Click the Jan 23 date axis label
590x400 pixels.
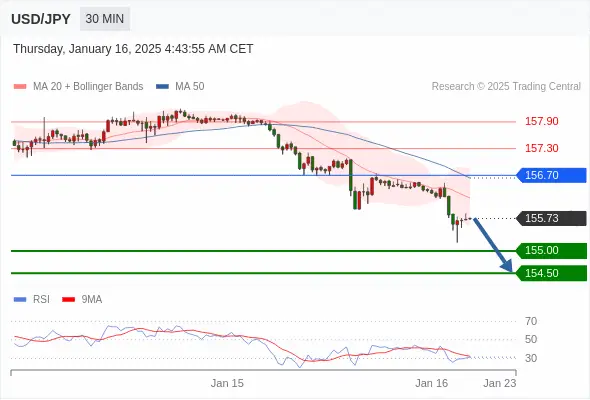[x=500, y=383]
